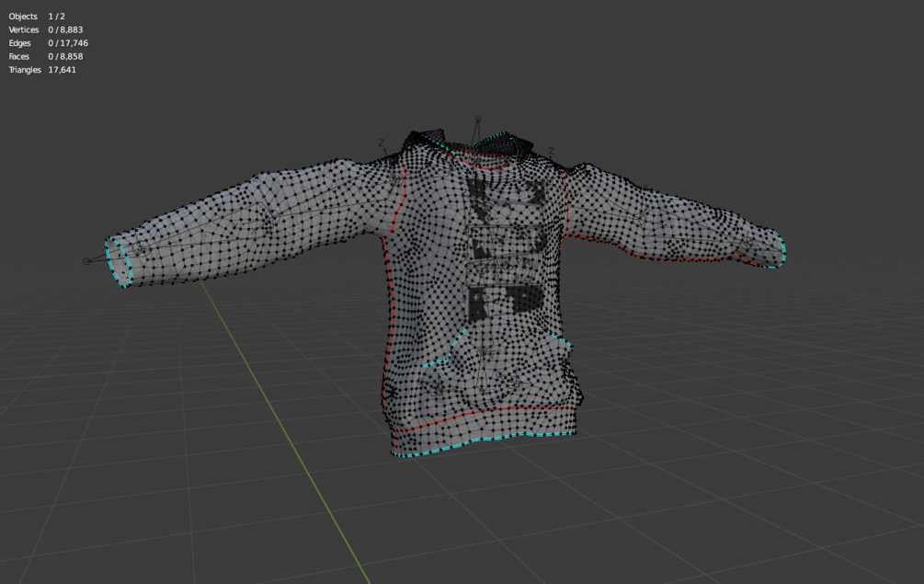Select the chest graphic on the hoodie mesh
This screenshot has height=584, width=924.
tap(507, 250)
